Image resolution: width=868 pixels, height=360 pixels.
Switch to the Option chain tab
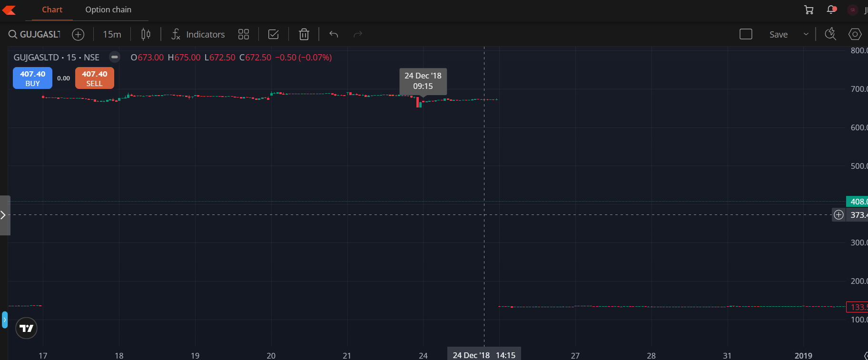(x=108, y=10)
